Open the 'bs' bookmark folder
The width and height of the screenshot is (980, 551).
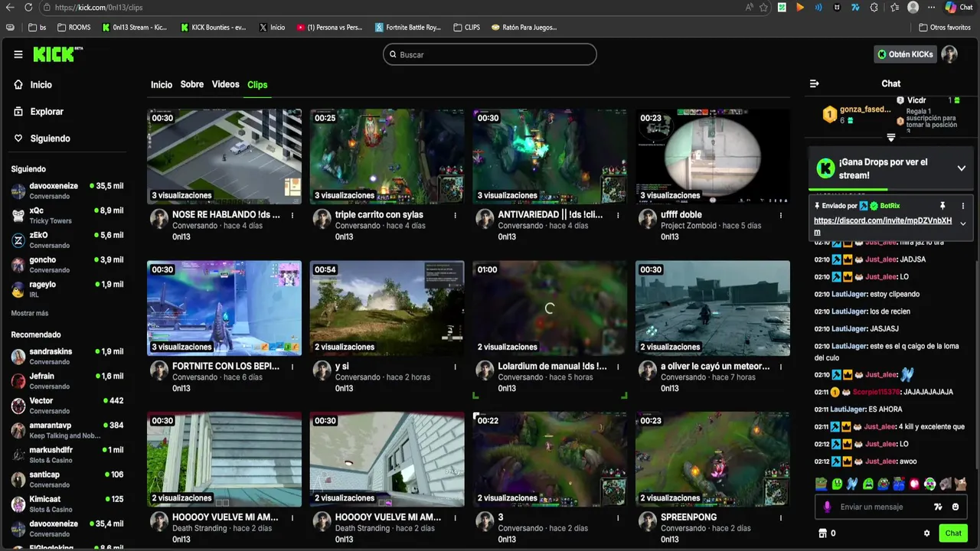pyautogui.click(x=37, y=28)
